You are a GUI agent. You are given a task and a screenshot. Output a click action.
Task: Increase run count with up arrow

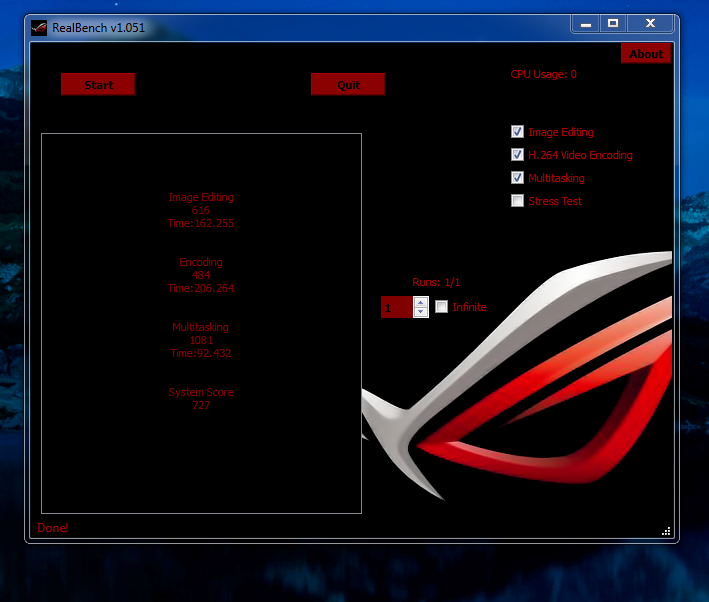pos(421,302)
